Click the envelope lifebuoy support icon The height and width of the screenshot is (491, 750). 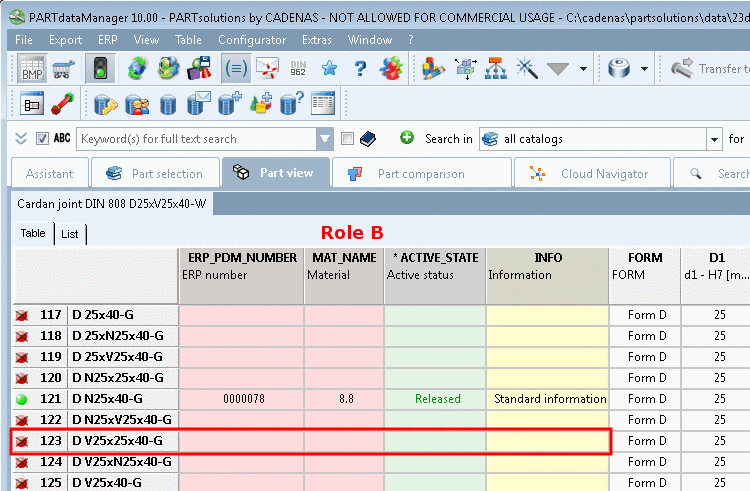267,69
